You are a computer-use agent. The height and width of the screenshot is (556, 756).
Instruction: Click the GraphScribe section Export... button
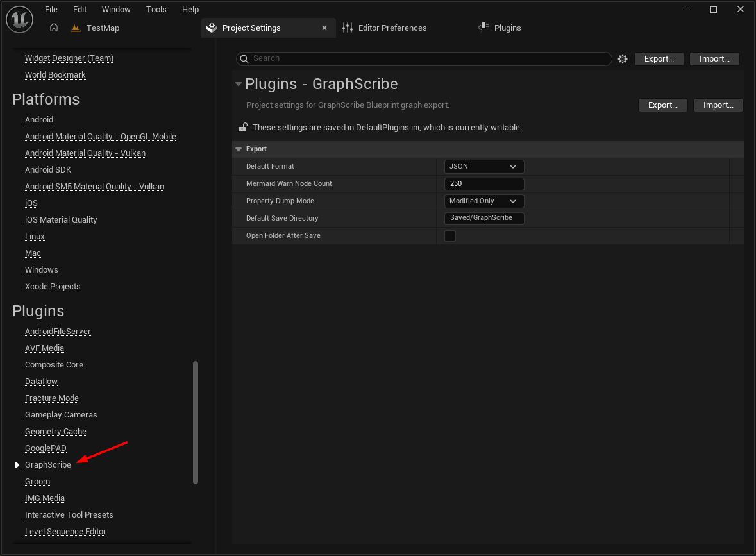(662, 105)
